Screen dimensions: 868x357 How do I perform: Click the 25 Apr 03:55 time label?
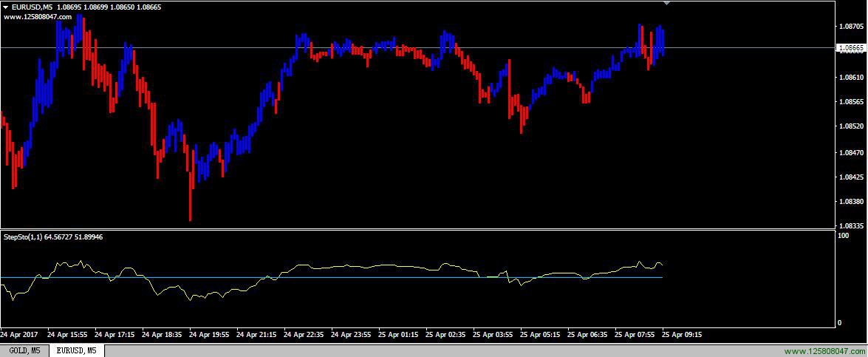pos(493,335)
